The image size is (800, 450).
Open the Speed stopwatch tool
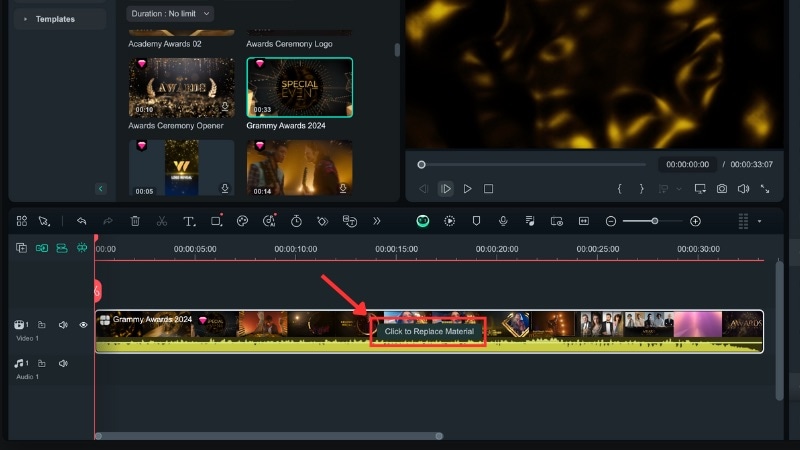[x=296, y=221]
